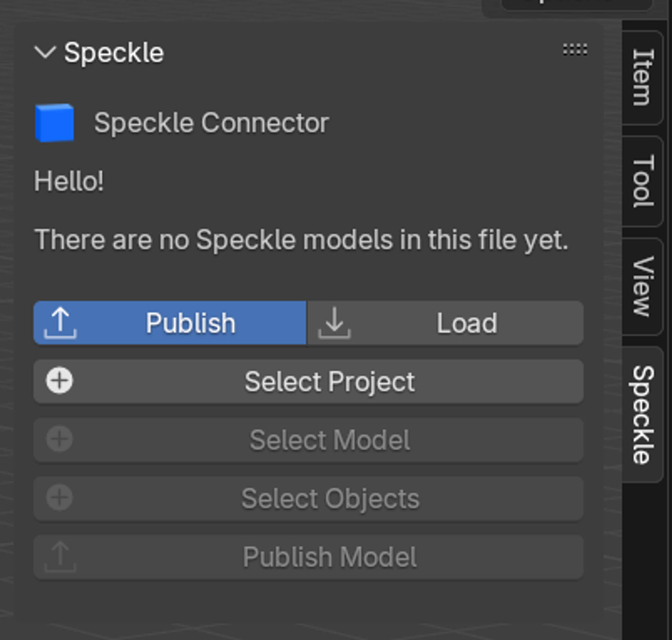Open the Tool sidebar tab
The width and height of the screenshot is (672, 640).
click(642, 181)
